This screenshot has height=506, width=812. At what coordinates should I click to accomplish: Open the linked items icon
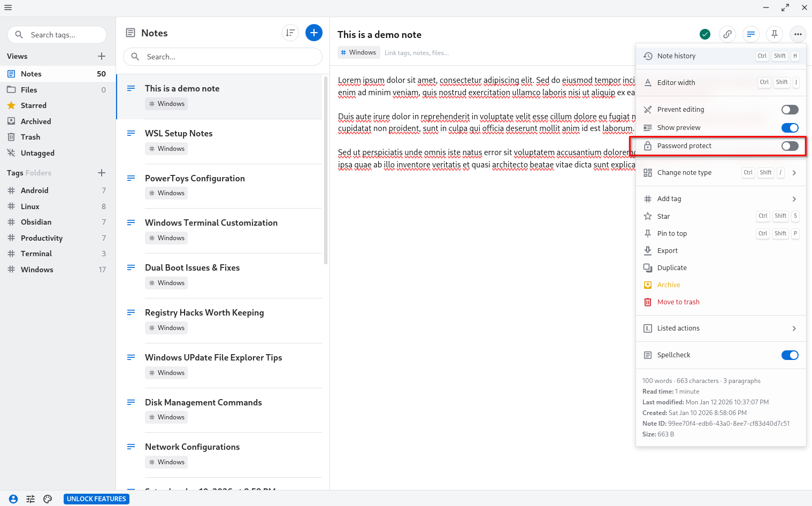[727, 34]
